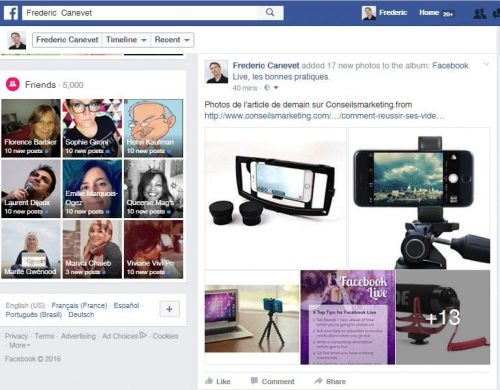Click the search magnifier icon
Screen dimensions: 500x390
coord(270,13)
